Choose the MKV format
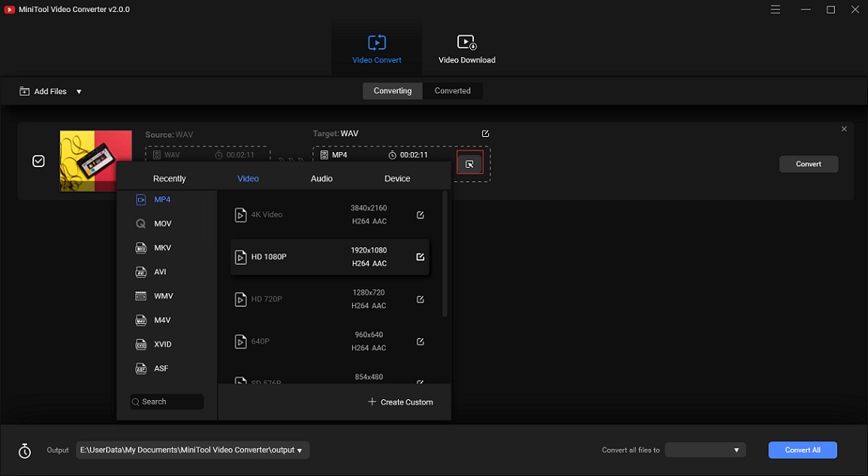868x476 pixels. [x=163, y=248]
